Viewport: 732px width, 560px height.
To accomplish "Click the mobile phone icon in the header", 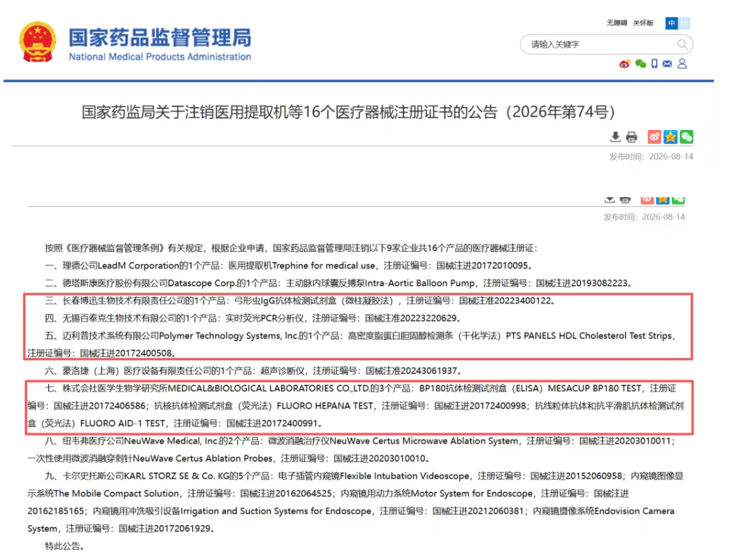I will [654, 64].
